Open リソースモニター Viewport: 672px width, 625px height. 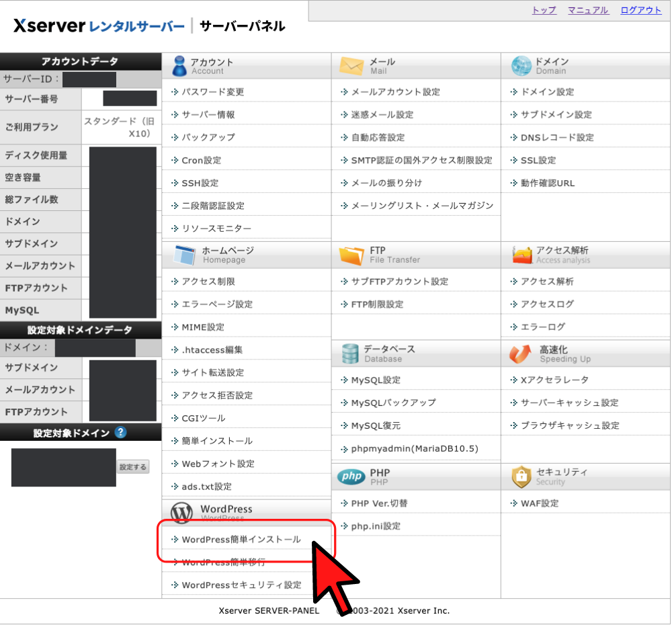(216, 228)
